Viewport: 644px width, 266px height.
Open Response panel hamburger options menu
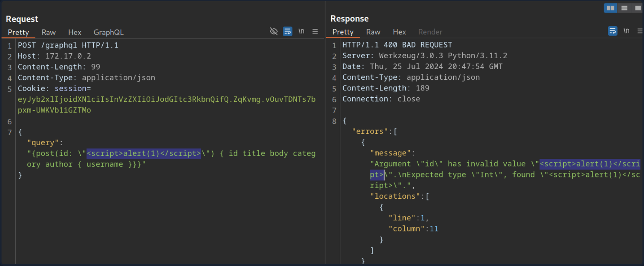(640, 31)
